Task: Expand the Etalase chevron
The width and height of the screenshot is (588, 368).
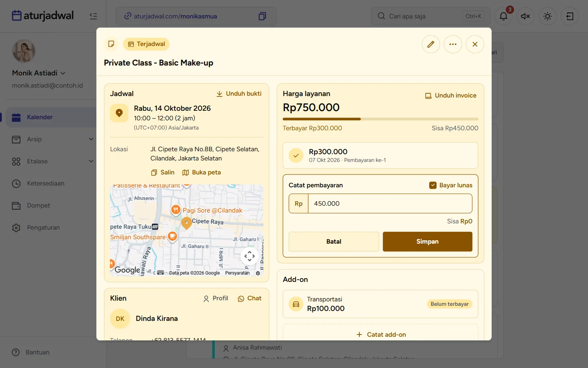Action: pos(91,161)
